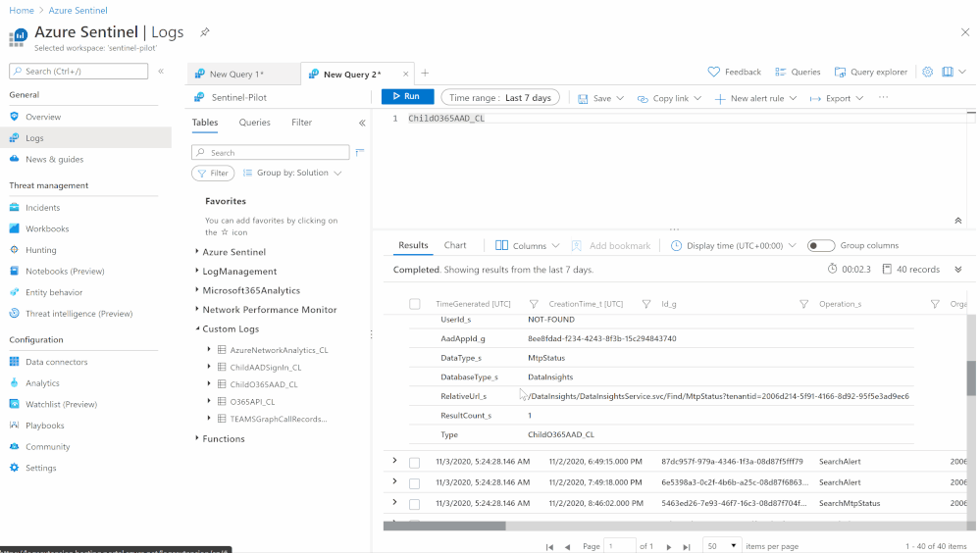Open the docs book icon

pos(948,72)
